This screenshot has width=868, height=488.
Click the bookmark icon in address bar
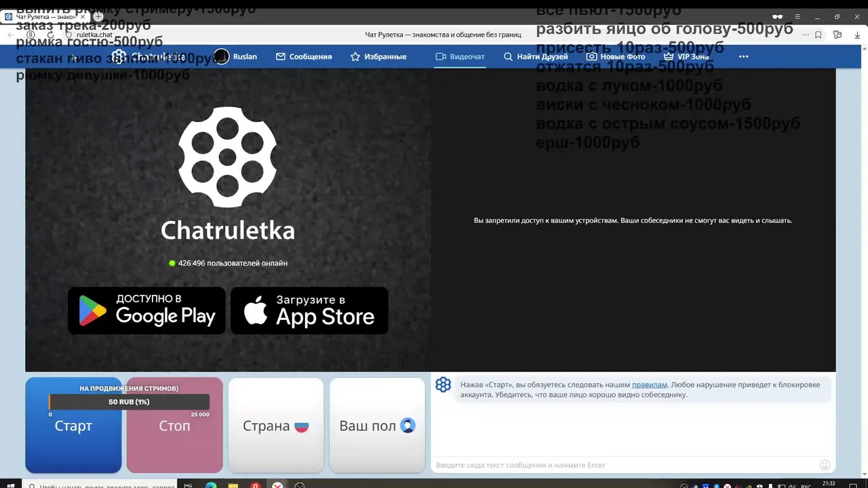[x=818, y=35]
